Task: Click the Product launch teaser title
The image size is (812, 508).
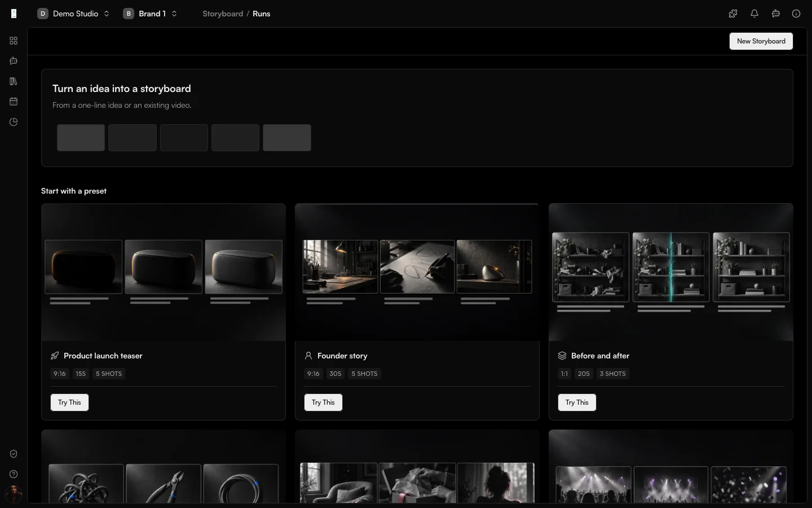Action: [x=103, y=356]
